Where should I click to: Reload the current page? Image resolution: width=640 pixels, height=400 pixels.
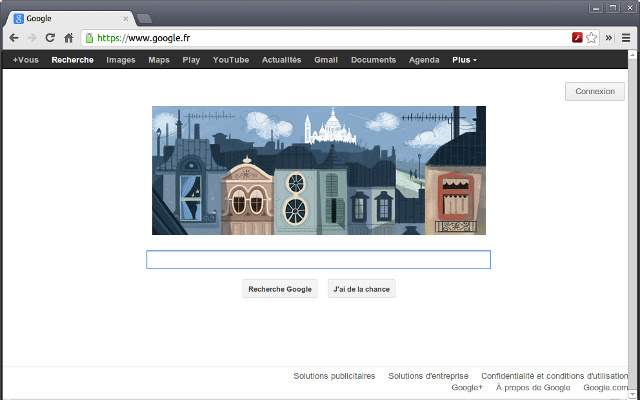pos(50,38)
